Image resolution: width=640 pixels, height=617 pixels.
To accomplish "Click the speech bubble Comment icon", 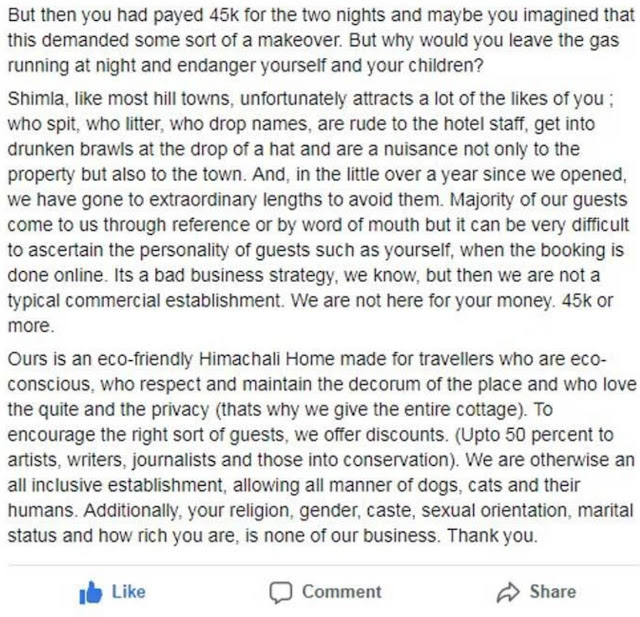I will (282, 592).
